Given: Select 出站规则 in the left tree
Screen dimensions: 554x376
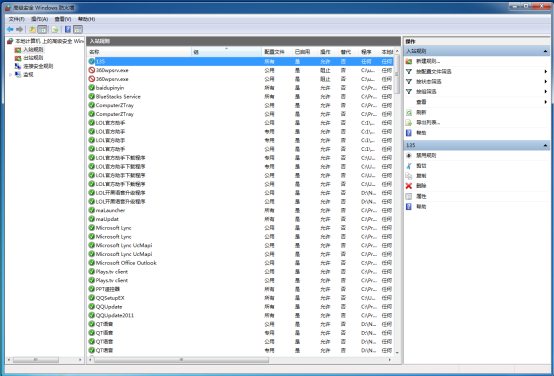Looking at the screenshot, I should pos(33,58).
